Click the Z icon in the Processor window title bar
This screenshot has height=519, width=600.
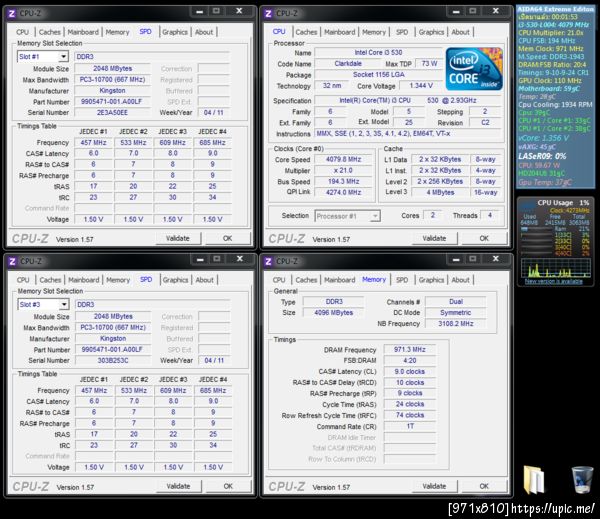pos(268,13)
